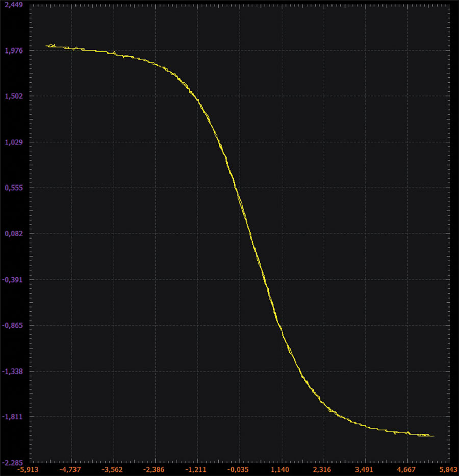Select the -3,562 x-axis tick label
Image resolution: width=459 pixels, height=476 pixels.
[x=113, y=469]
